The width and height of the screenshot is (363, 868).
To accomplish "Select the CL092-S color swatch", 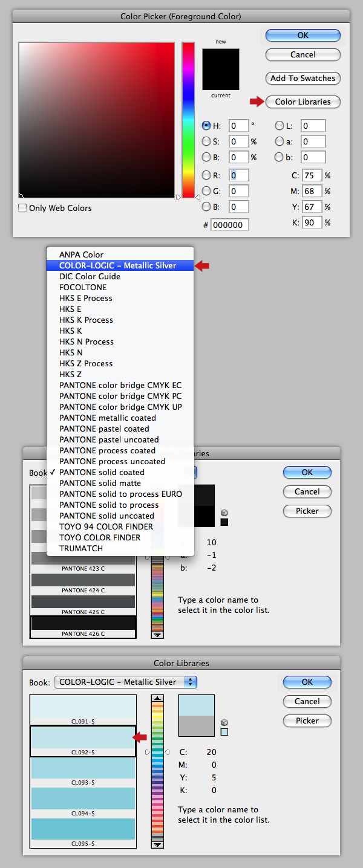I will tap(83, 741).
